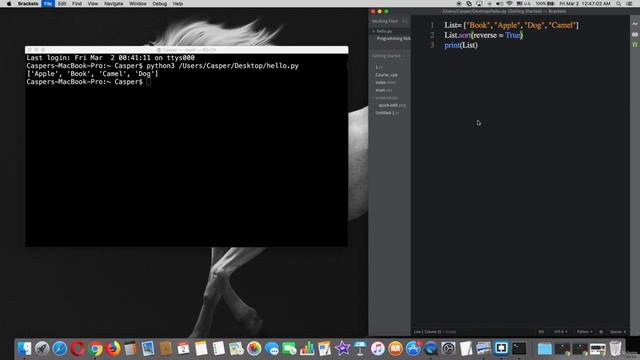Open Opera from the Dock
This screenshot has width=640, height=360.
[x=78, y=349]
